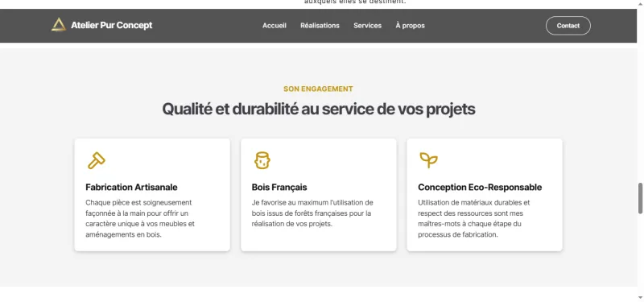Click the SON ENGAGEMENT label
644x302 pixels.
pyautogui.click(x=318, y=89)
